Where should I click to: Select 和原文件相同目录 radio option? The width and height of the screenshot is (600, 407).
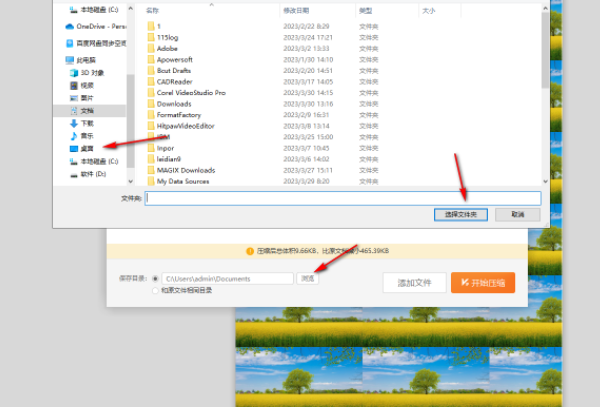(x=155, y=290)
